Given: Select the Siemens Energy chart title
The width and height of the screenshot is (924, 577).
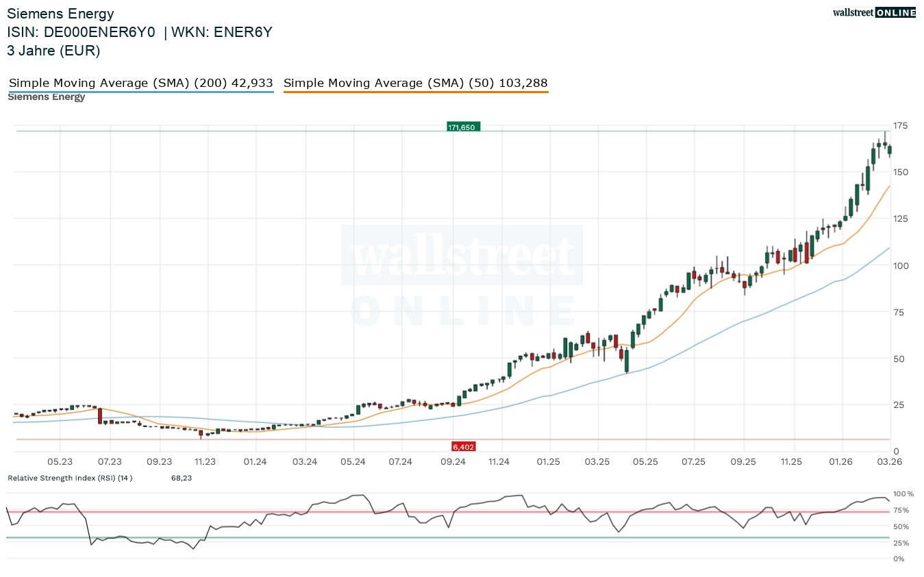Looking at the screenshot, I should click(60, 13).
